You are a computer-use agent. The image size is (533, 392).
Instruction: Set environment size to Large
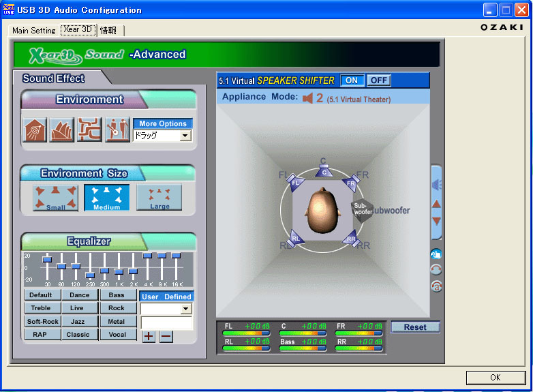(x=159, y=198)
